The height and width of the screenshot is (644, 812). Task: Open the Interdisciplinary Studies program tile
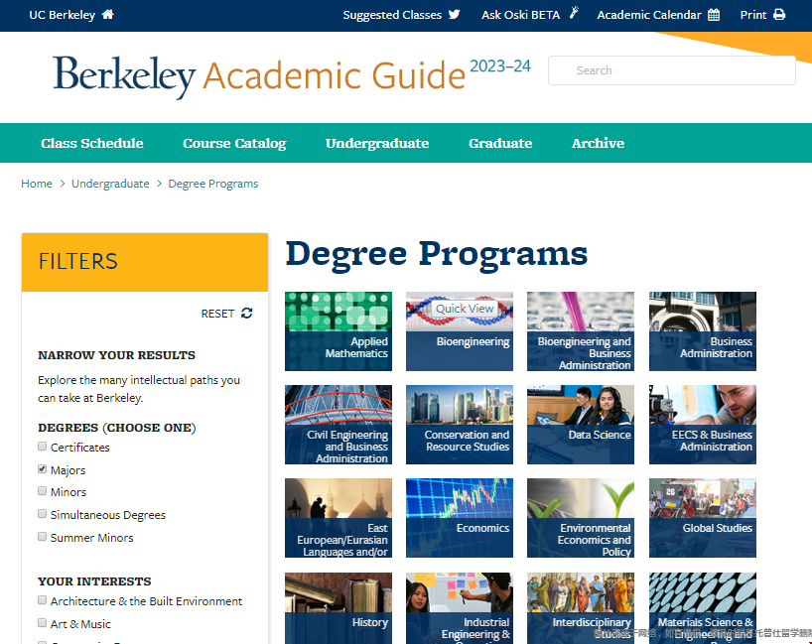pyautogui.click(x=581, y=608)
